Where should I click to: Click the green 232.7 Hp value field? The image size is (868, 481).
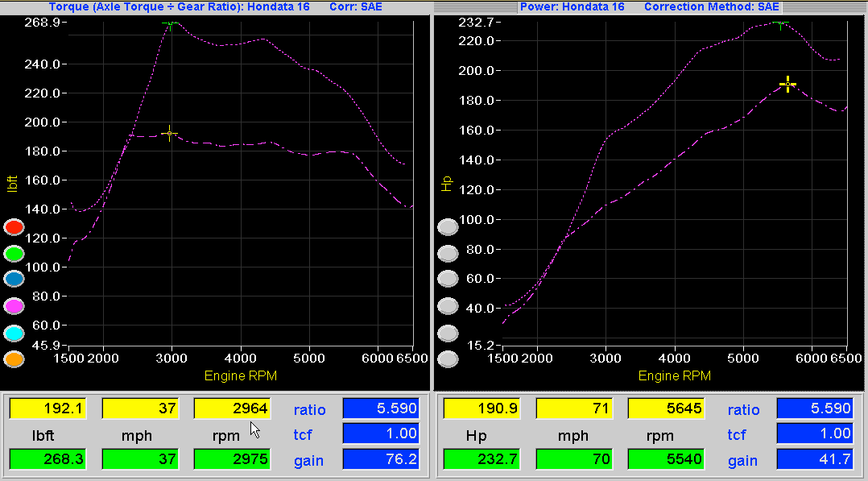coord(482,460)
